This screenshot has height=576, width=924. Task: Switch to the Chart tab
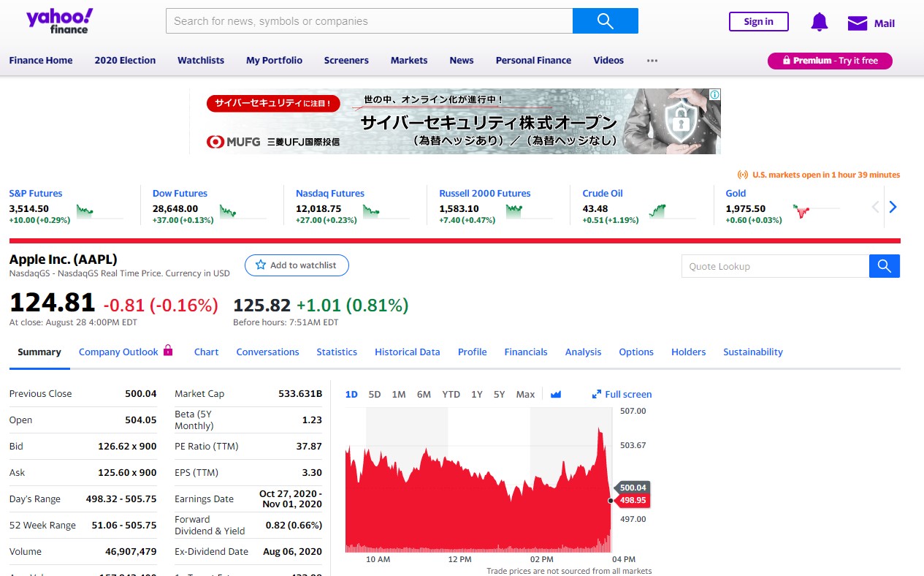206,352
